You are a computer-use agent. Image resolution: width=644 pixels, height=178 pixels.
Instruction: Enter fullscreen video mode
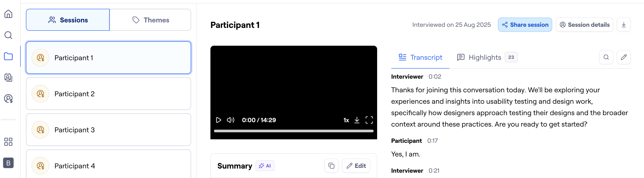[369, 120]
